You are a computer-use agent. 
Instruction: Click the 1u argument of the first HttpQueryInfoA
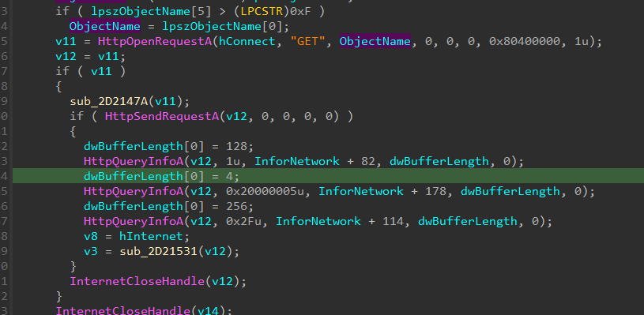coord(233,161)
